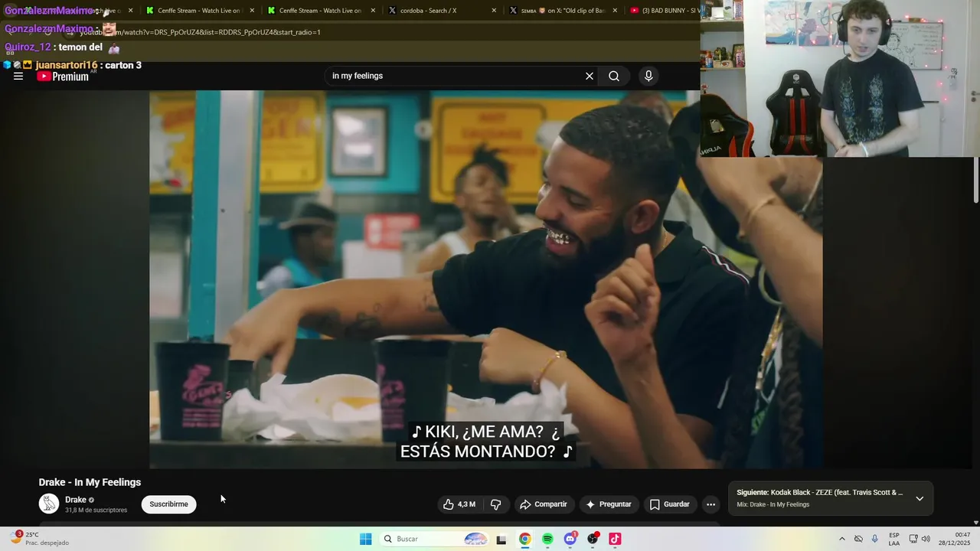
Task: Open the tray display/cast icon
Action: (x=913, y=539)
